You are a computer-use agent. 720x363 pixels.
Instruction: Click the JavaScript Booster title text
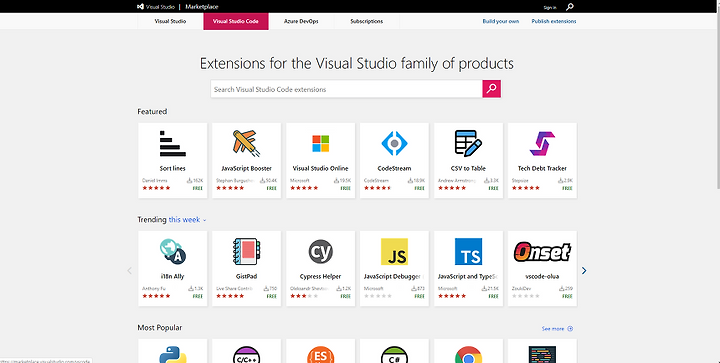(247, 168)
